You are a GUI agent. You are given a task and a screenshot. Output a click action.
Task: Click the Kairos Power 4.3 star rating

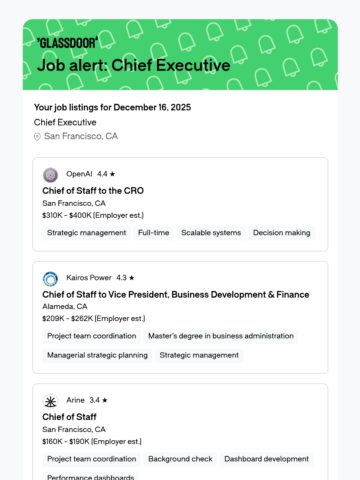[125, 278]
